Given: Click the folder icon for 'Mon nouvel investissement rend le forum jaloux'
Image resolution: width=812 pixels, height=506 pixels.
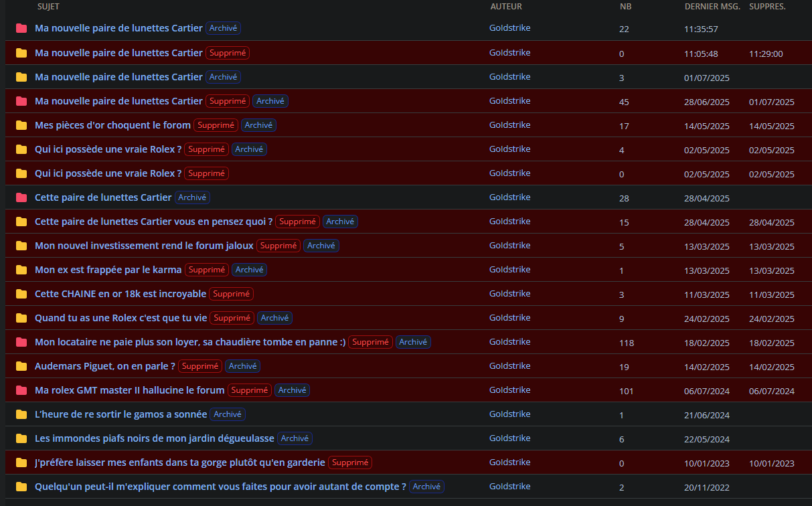Looking at the screenshot, I should 21,246.
